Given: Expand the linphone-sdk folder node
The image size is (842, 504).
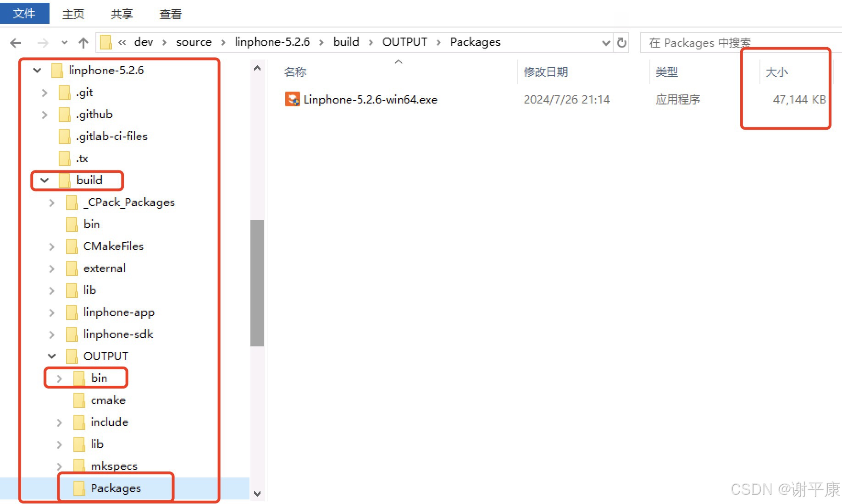Looking at the screenshot, I should (x=52, y=334).
